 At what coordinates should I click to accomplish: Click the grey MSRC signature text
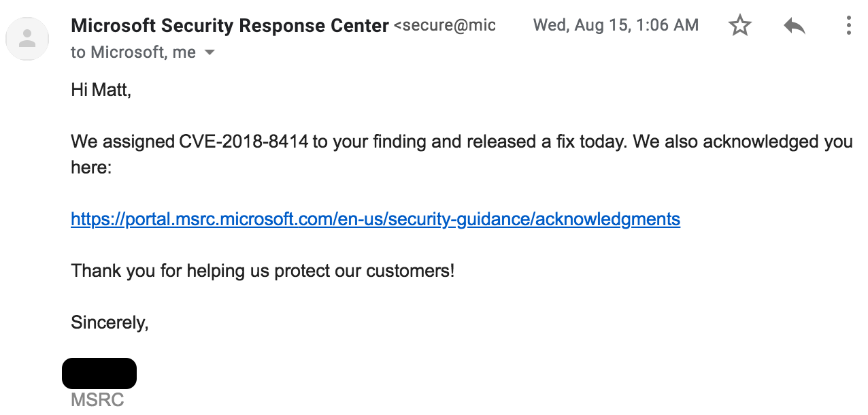pos(97,399)
